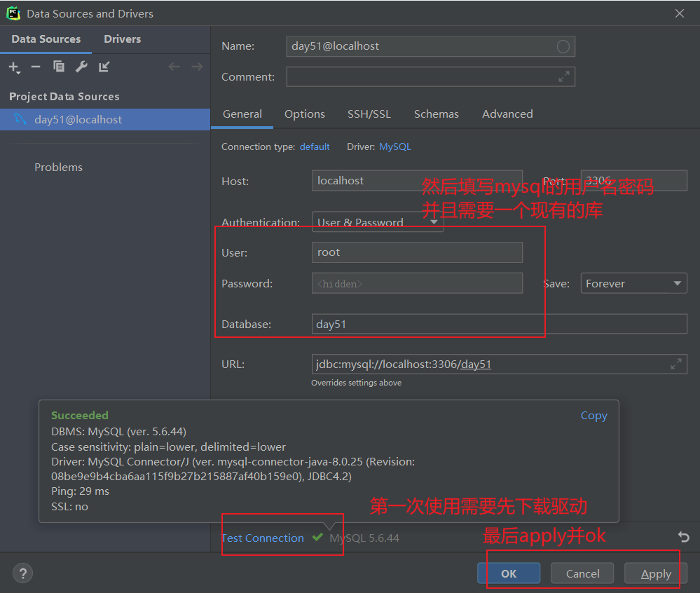Navigate forward with the right arrow
The height and width of the screenshot is (593, 700).
click(x=197, y=67)
